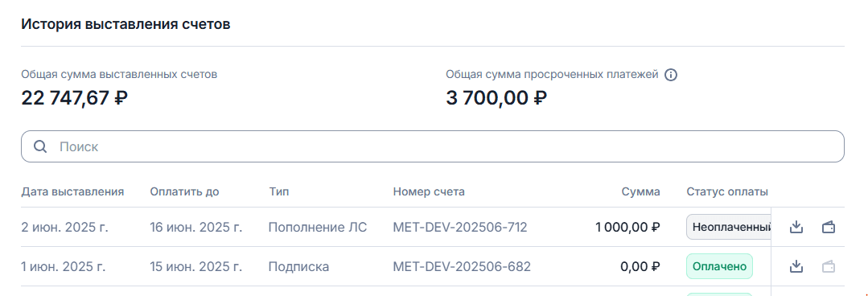Image resolution: width=868 pixels, height=296 pixels.
Task: Click the magnifier icon in search box
Action: 40,146
